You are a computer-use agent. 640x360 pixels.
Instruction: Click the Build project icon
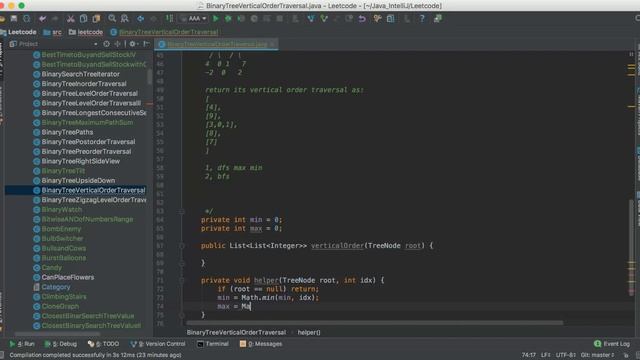pyautogui.click(x=169, y=19)
